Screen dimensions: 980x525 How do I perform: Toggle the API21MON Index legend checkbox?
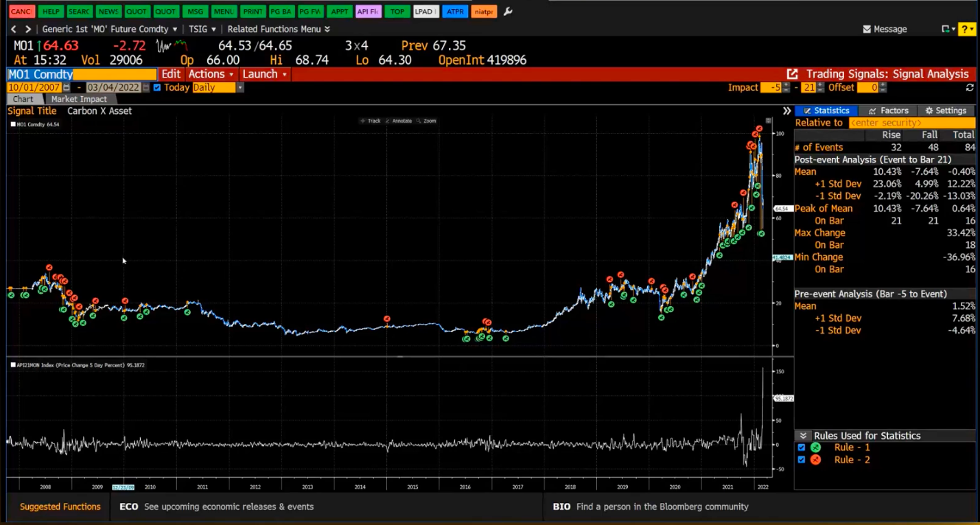tap(13, 365)
